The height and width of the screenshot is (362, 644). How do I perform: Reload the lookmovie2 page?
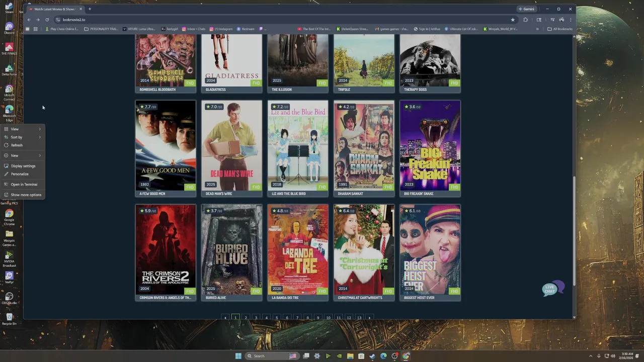(47, 20)
